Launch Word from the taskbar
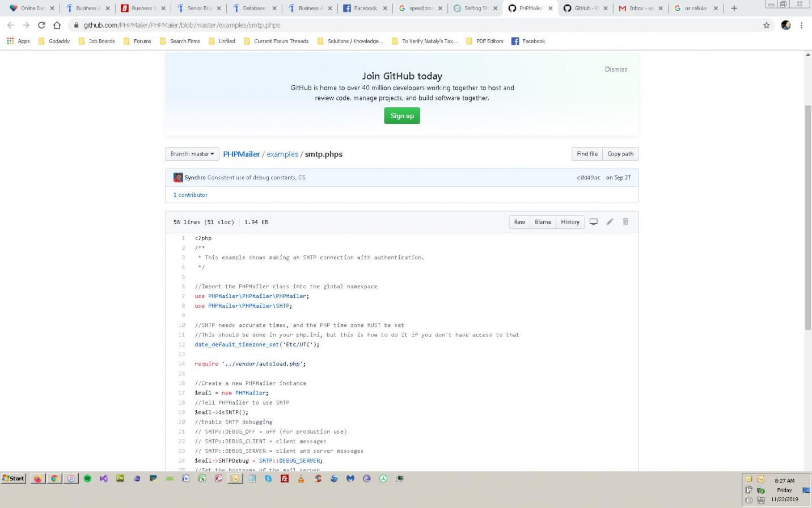Viewport: 812px width, 508px height. pyautogui.click(x=185, y=478)
